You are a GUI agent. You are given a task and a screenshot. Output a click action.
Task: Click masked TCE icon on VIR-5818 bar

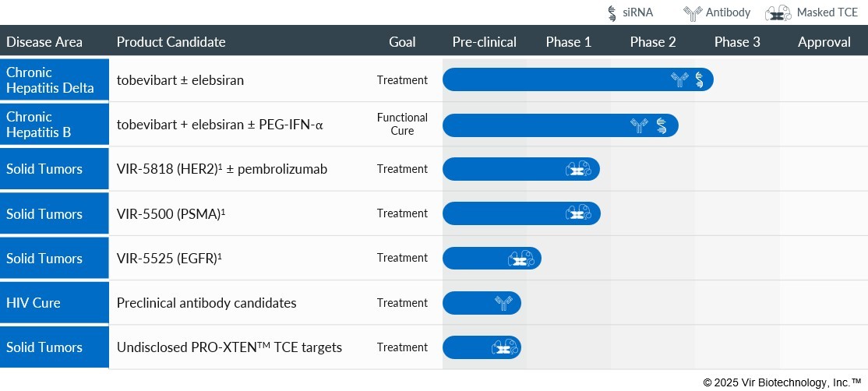click(x=578, y=169)
